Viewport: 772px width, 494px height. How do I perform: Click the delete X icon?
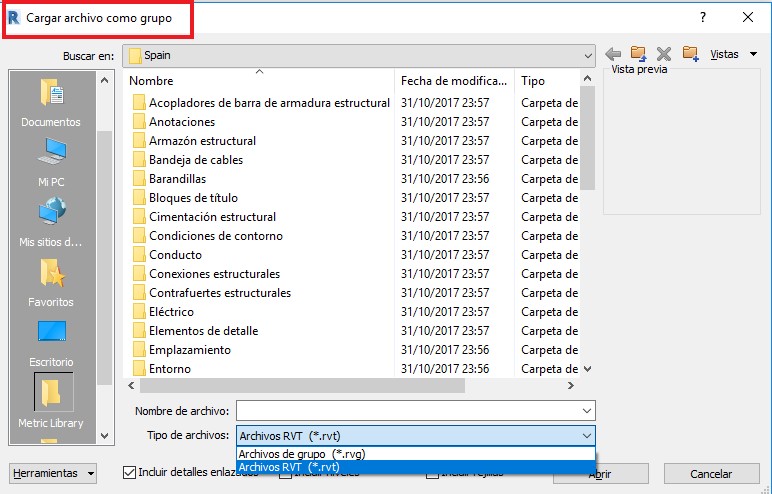[x=663, y=54]
